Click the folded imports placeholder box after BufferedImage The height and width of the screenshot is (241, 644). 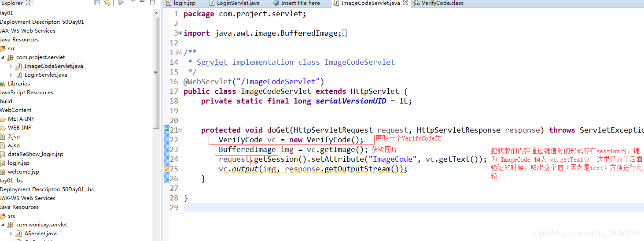[x=344, y=33]
